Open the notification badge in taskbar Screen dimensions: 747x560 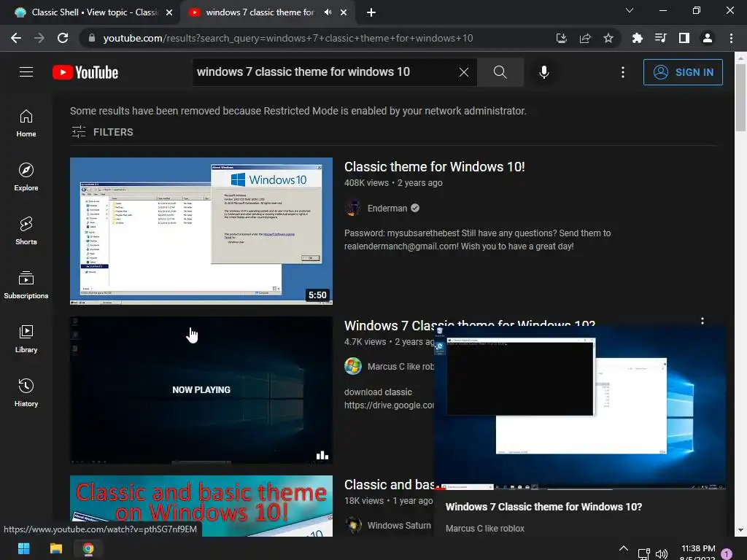[x=727, y=554]
